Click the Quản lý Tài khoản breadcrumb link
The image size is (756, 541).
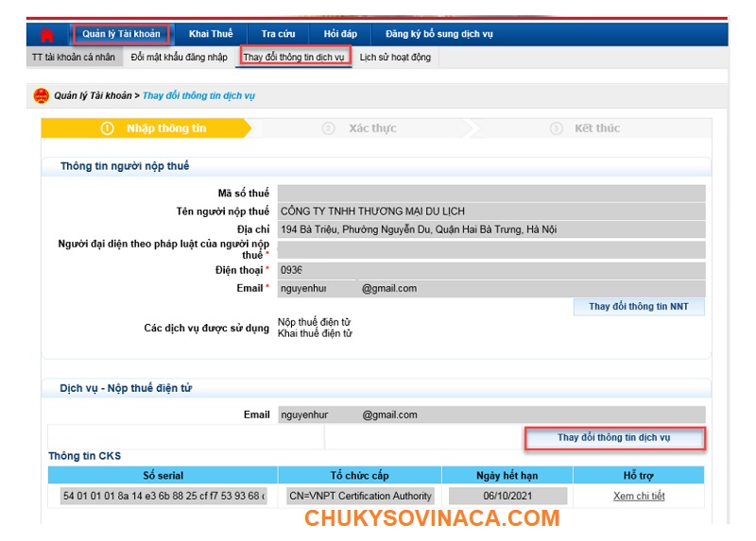(93, 96)
